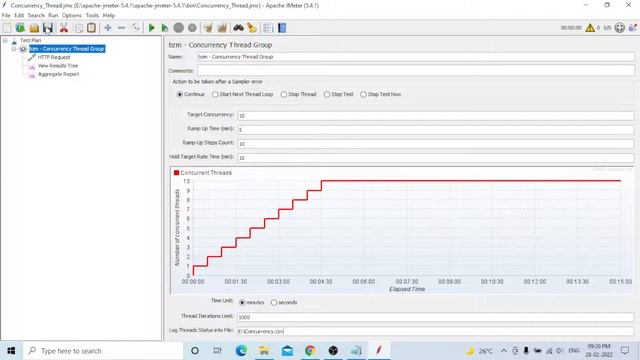Click the yellow warning triangle log icon
Viewport: 640px width, 360px height.
(x=590, y=28)
